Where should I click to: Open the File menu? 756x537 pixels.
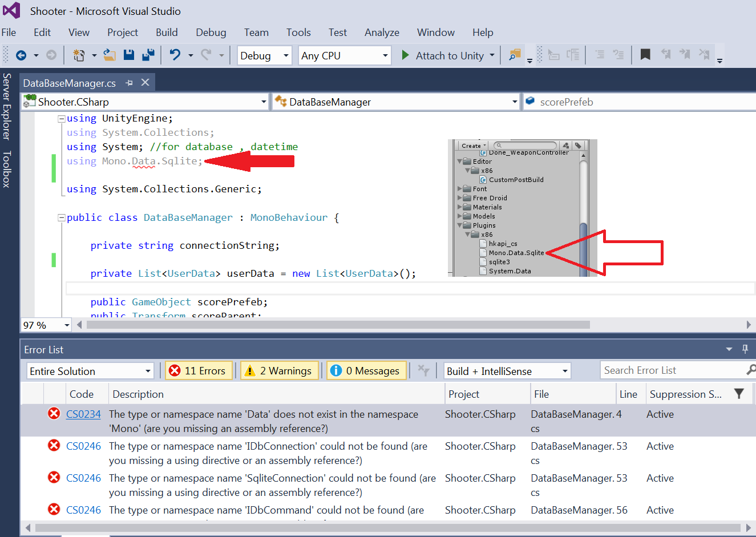click(9, 33)
